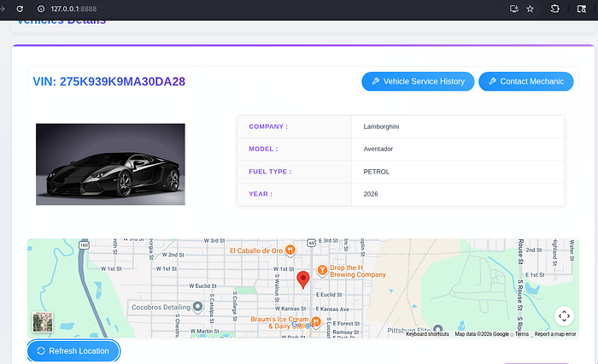Open the map camera controls button
Viewport: 598px width, 364px height.
pos(564,316)
